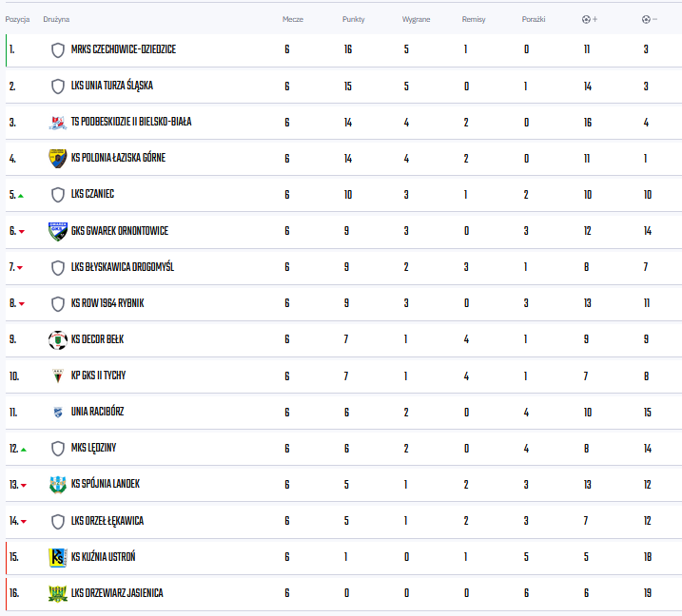Screen dimensions: 682x616
Task: Click the Wygrane column header
Action: [416, 19]
